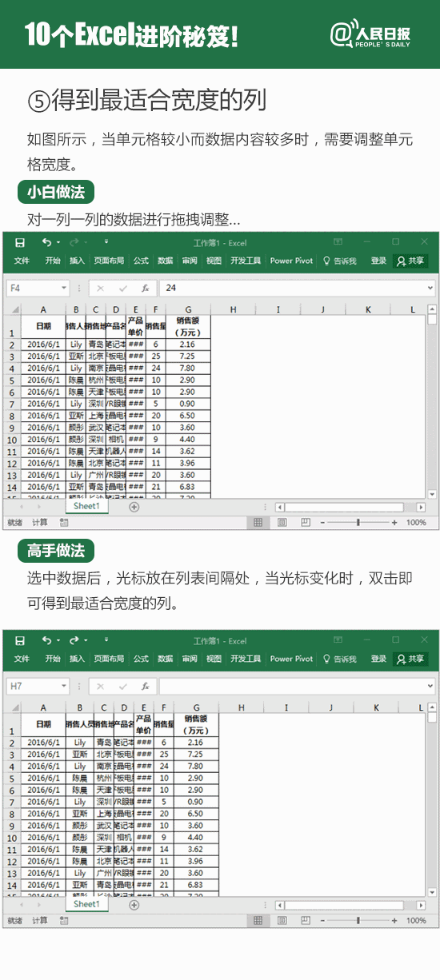Open 审阅 tab in the lower Excel window
This screenshot has height=980, width=440.
pos(190,659)
